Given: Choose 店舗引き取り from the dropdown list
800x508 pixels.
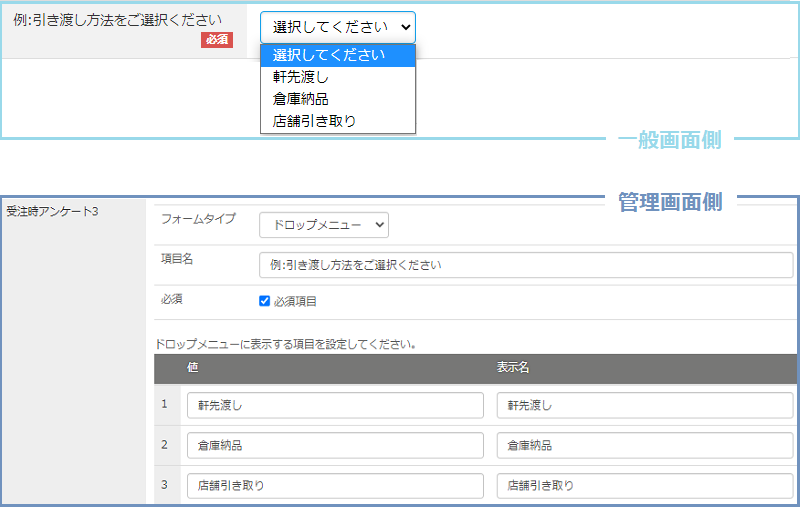Looking at the screenshot, I should click(x=338, y=121).
